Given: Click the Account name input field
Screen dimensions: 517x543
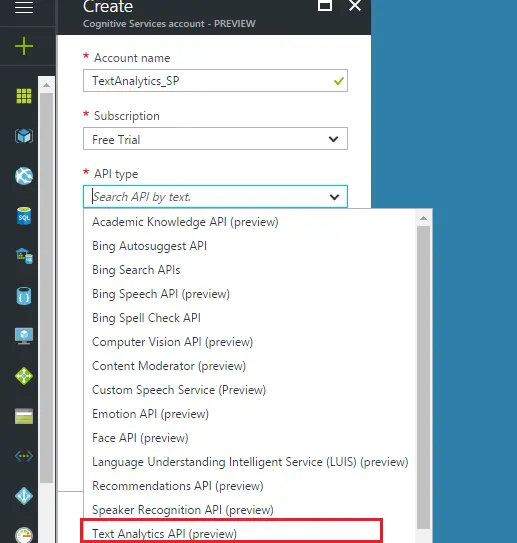Looking at the screenshot, I should click(x=215, y=81).
